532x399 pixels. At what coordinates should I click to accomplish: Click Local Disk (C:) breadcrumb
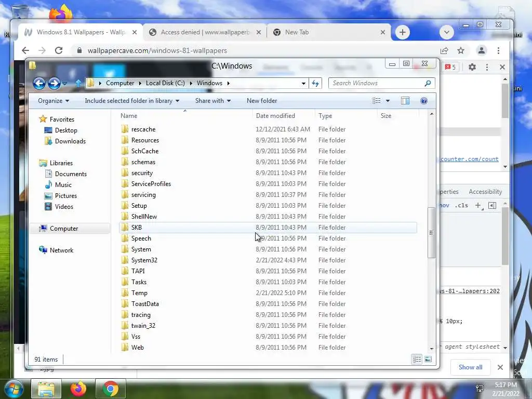point(165,83)
